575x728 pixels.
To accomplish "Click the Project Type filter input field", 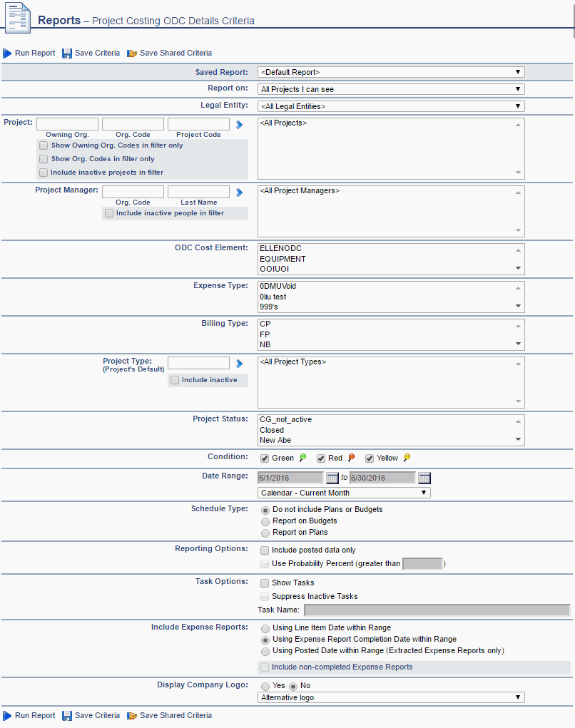I will (x=198, y=363).
